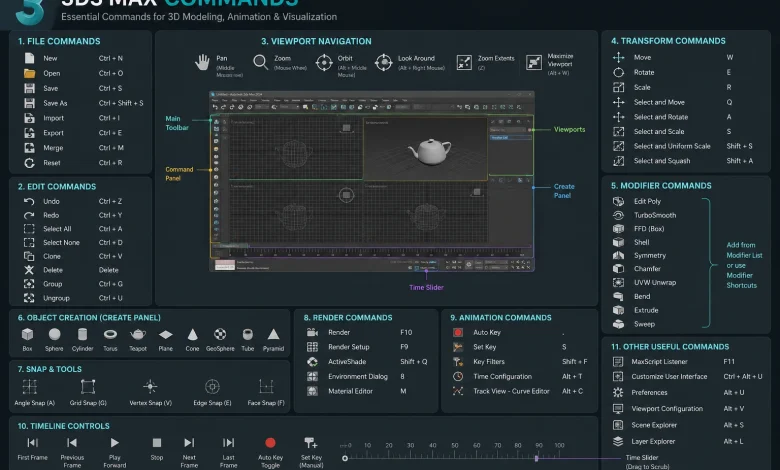The height and width of the screenshot is (470, 780).
Task: Click the Play Forward control
Action: pyautogui.click(x=114, y=443)
